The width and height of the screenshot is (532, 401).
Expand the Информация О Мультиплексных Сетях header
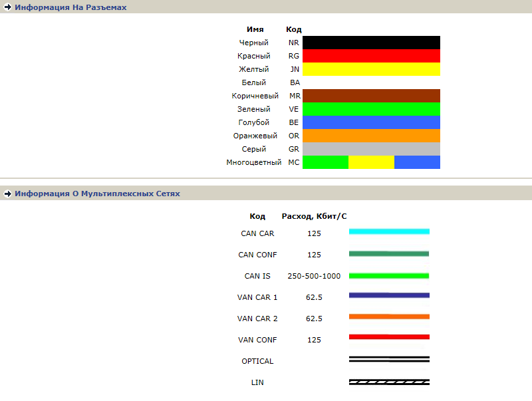97,194
